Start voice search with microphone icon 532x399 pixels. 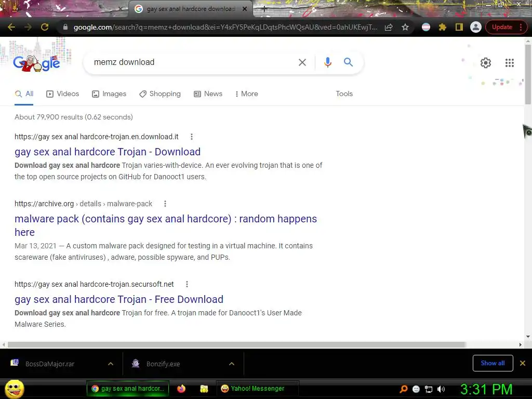coord(327,62)
